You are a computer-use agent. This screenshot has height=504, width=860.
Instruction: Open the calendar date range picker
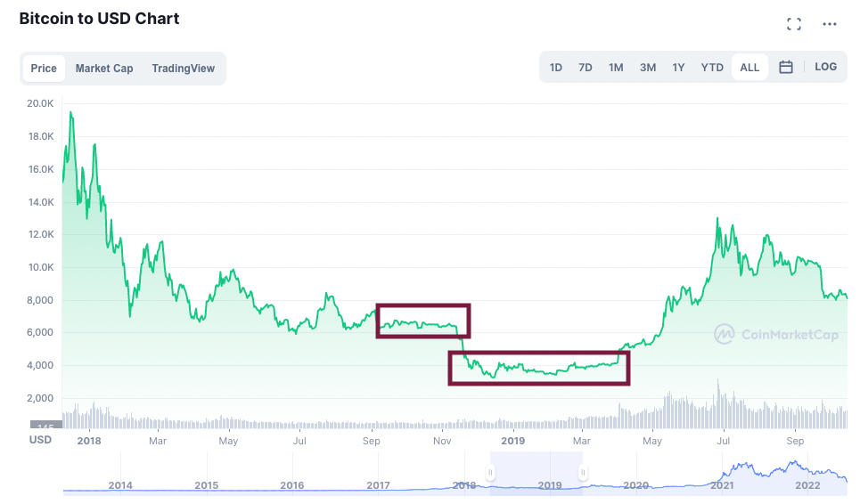[x=786, y=67]
